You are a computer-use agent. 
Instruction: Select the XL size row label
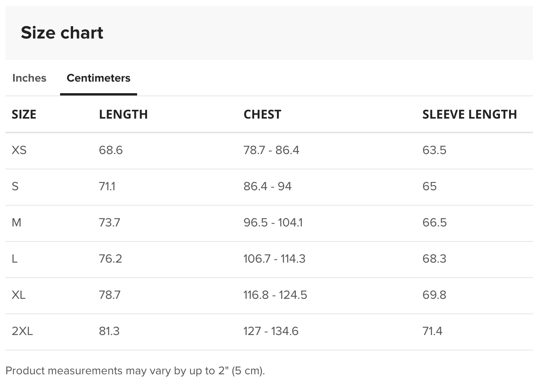tap(18, 295)
